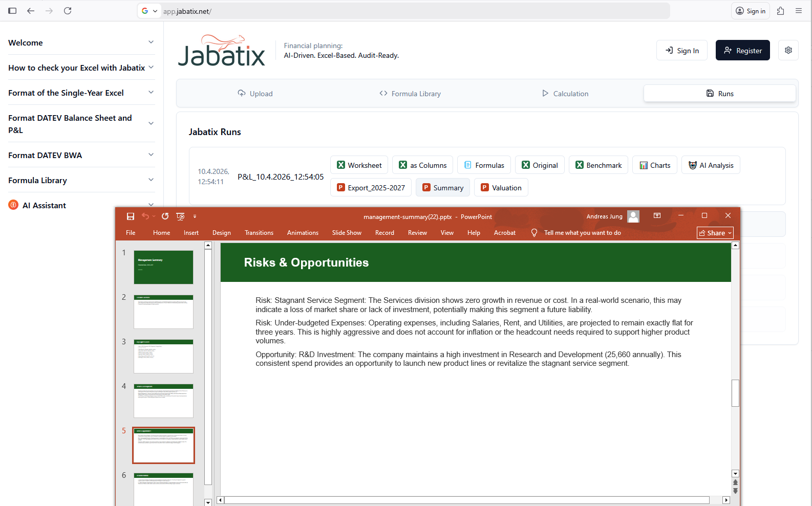Go back in the browser

(x=31, y=11)
